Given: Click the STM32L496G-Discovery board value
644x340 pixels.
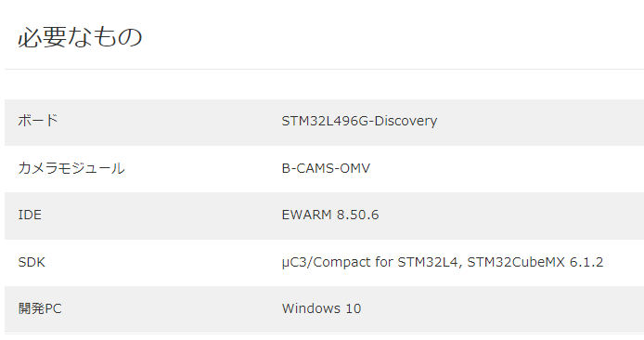Looking at the screenshot, I should point(359,121).
